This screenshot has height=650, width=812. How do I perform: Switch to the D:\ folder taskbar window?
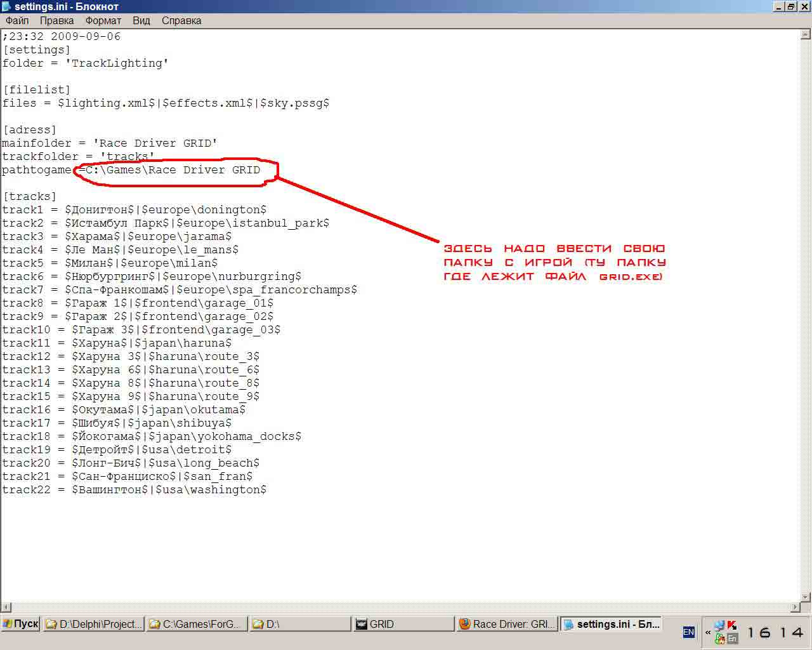300,624
